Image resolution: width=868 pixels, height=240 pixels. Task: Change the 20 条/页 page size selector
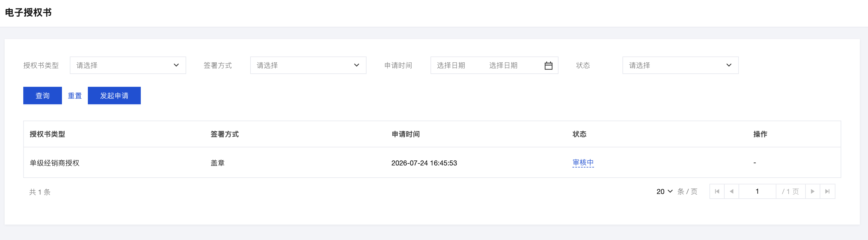click(664, 191)
